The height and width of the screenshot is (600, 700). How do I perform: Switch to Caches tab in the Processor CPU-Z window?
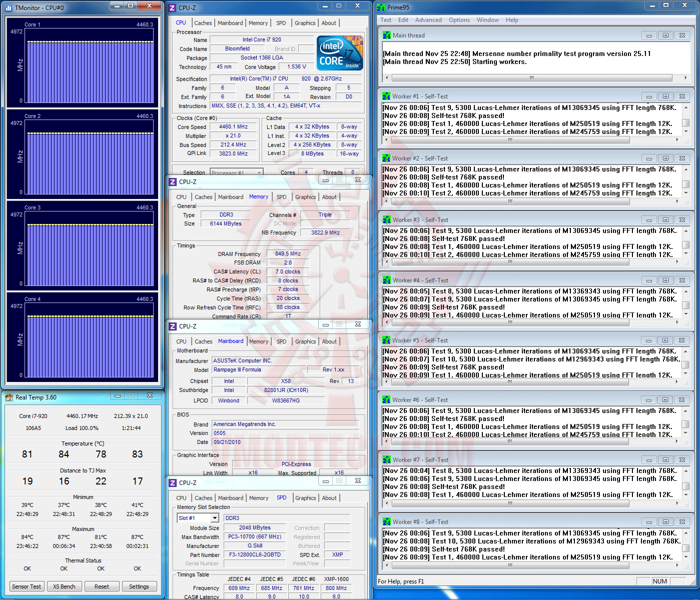click(x=203, y=23)
